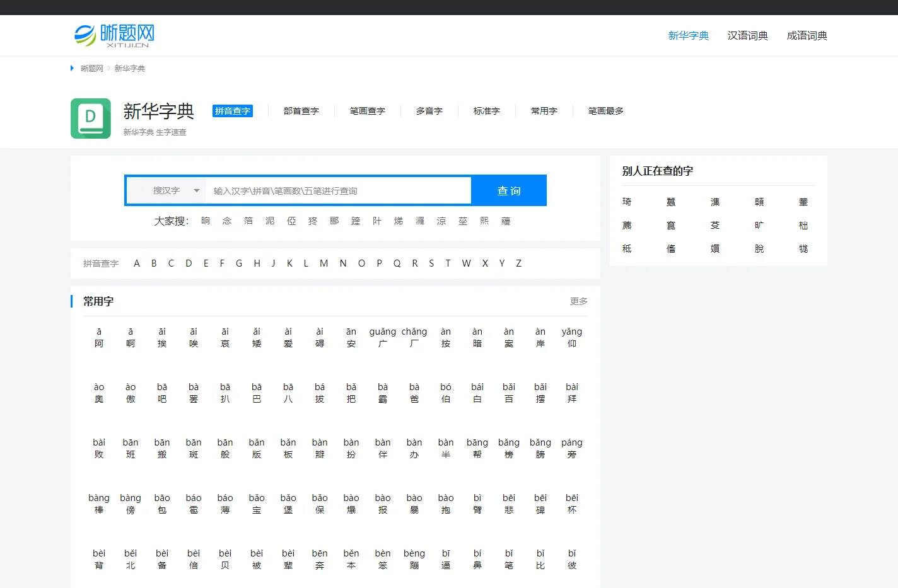Open pinyin index letter D
The height and width of the screenshot is (588, 898).
189,263
